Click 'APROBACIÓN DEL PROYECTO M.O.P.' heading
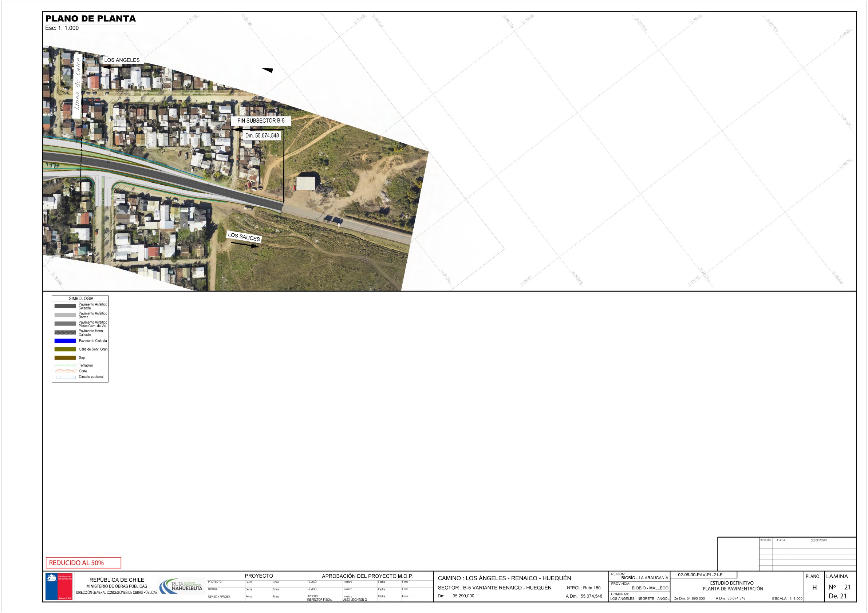The image size is (868, 613). tap(367, 576)
